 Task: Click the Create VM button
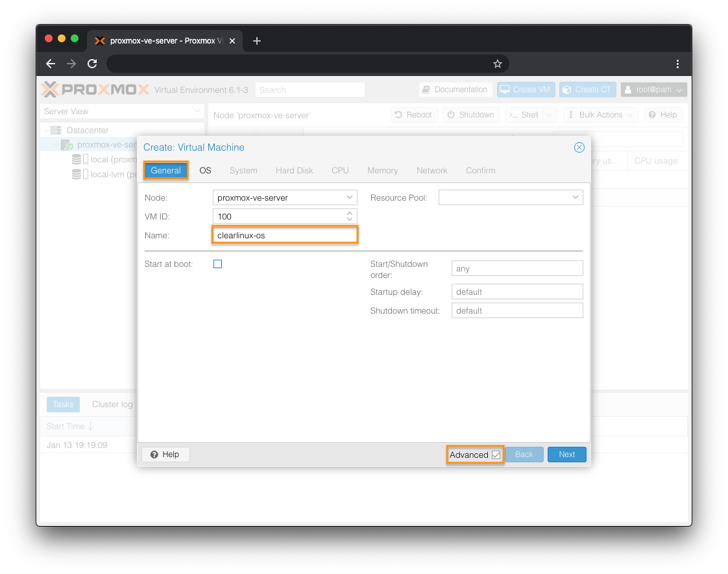pos(525,89)
